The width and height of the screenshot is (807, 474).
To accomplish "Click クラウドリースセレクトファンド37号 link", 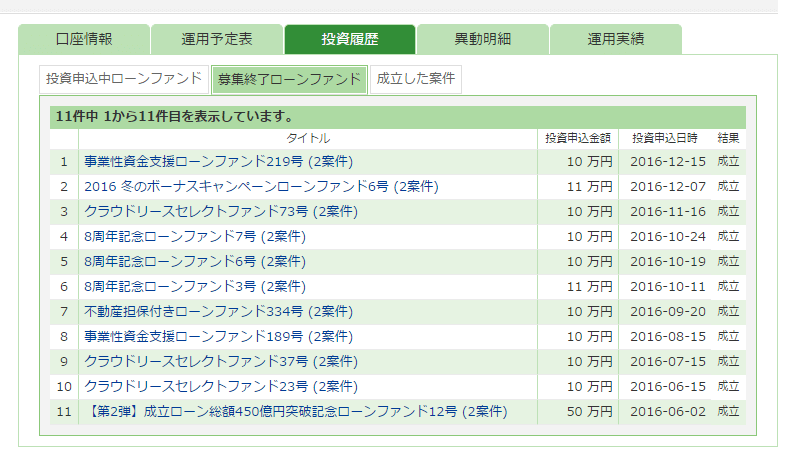I will 221,361.
